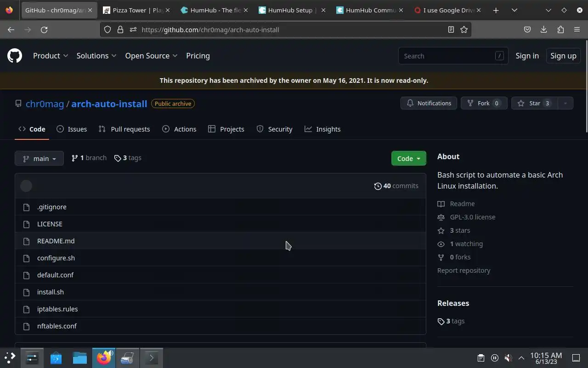Click the Sign up button
The image size is (588, 368).
click(563, 56)
